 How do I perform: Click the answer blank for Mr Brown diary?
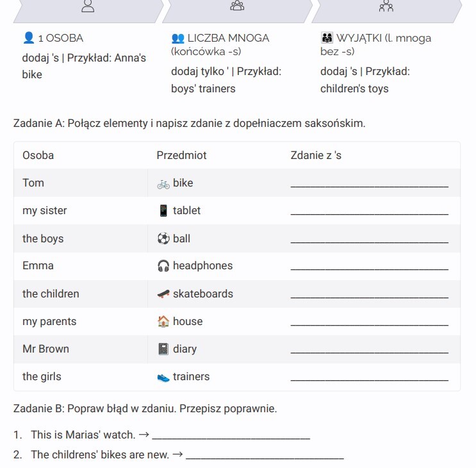tap(369, 350)
